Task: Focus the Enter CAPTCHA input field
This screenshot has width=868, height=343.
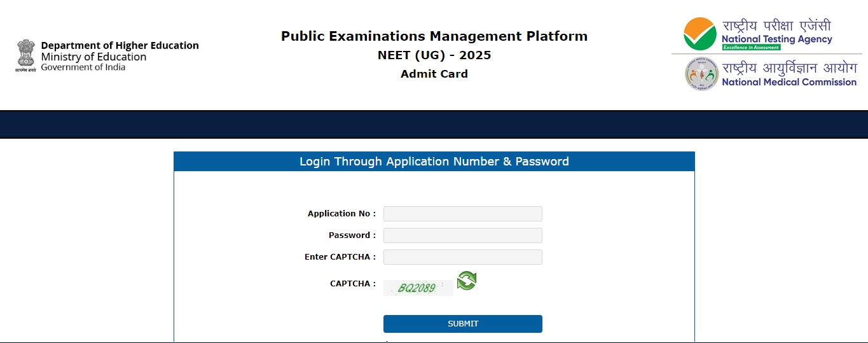Action: pyautogui.click(x=463, y=257)
